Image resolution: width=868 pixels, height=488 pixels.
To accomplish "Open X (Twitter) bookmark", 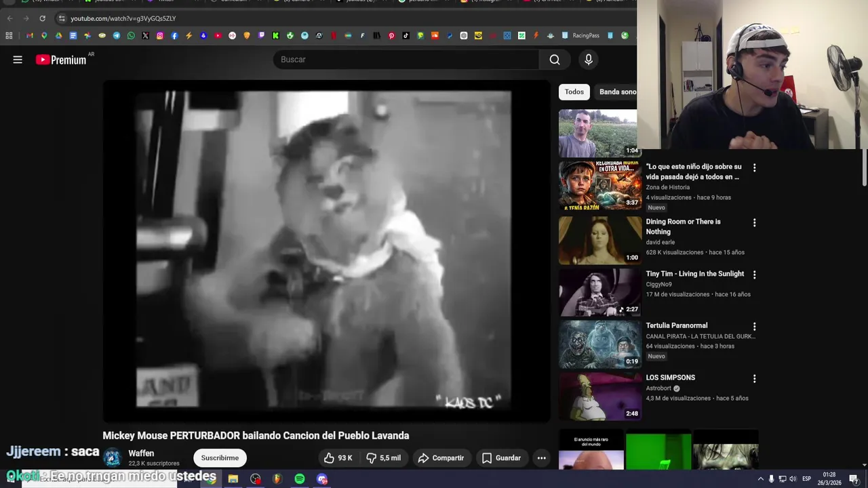I will pos(145,35).
